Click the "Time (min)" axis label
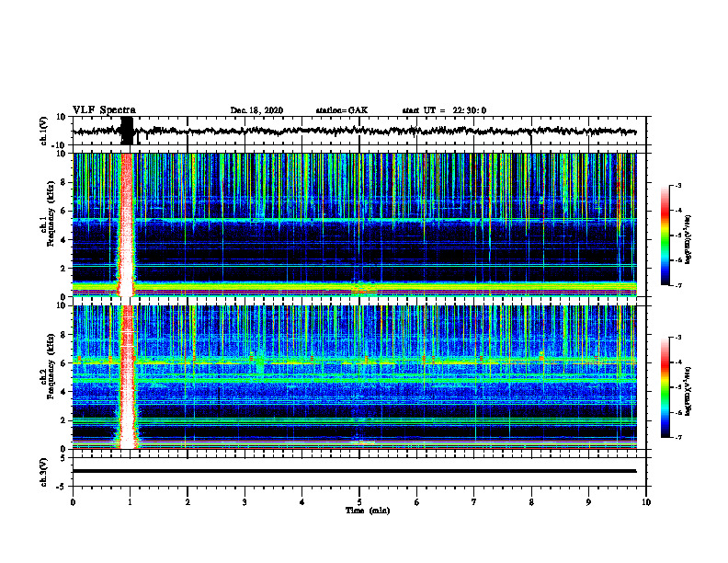728x563 pixels. pyautogui.click(x=368, y=511)
